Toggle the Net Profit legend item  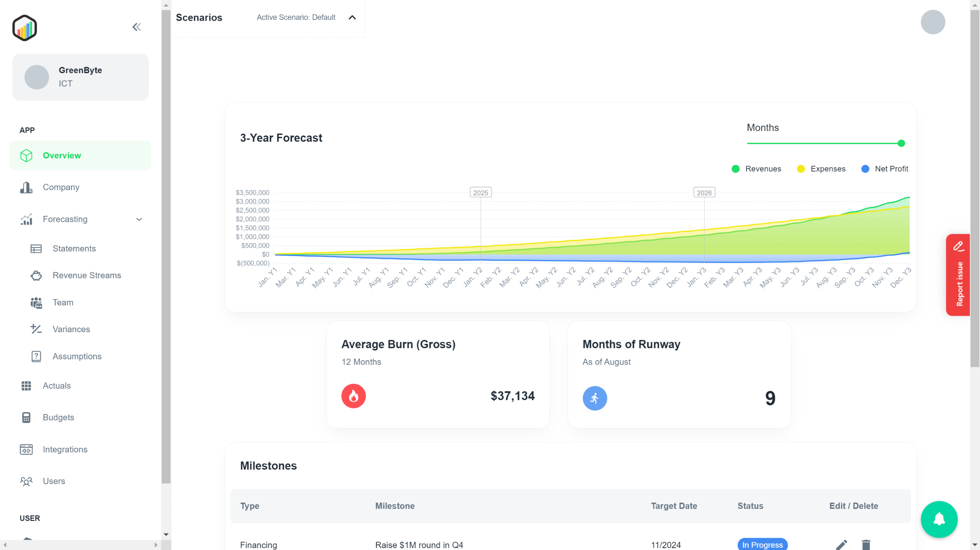coord(884,169)
